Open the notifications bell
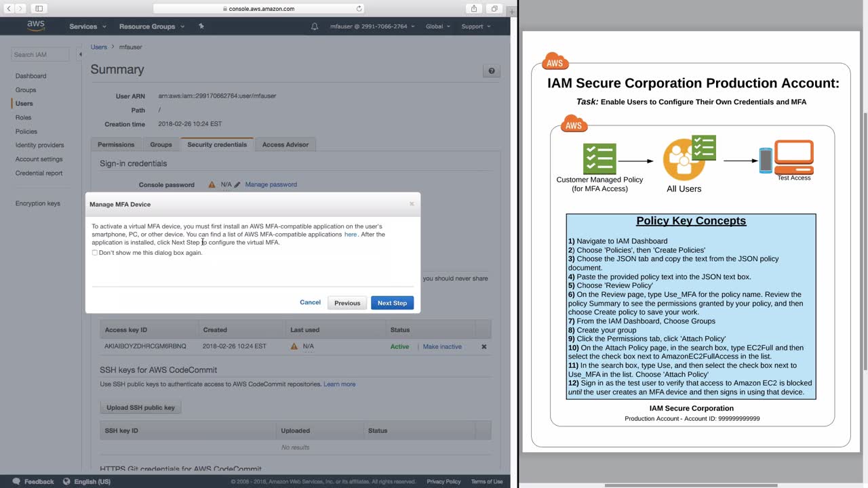The height and width of the screenshot is (488, 868). coord(315,26)
